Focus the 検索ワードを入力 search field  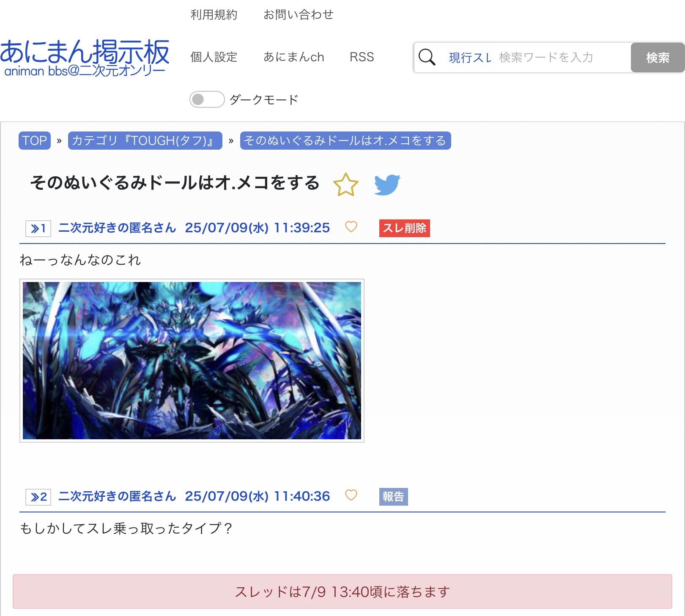(562, 57)
